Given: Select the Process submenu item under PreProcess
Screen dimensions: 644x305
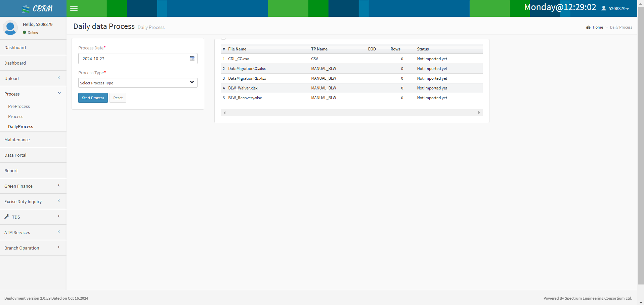Looking at the screenshot, I should (x=16, y=116).
